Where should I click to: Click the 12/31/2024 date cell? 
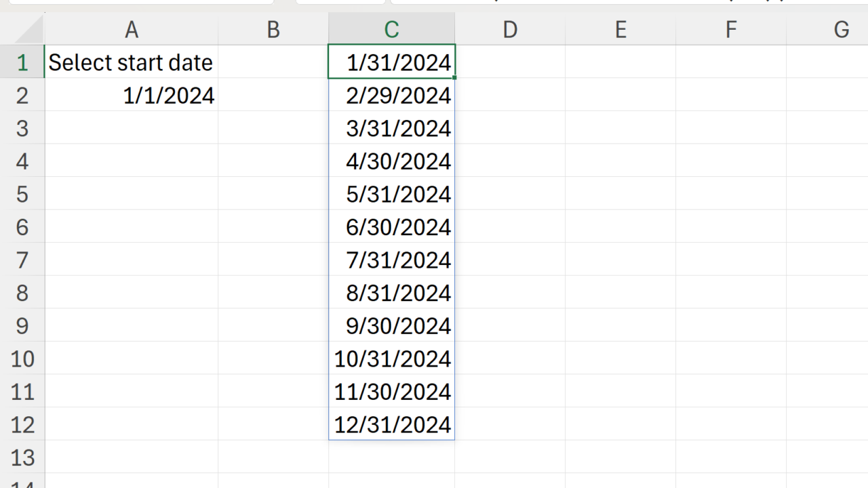point(392,425)
